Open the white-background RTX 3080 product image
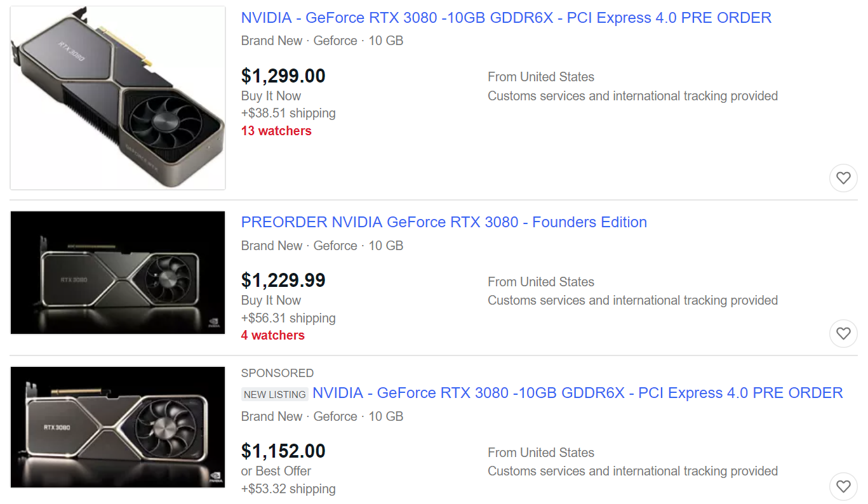Image resolution: width=868 pixels, height=504 pixels. click(x=118, y=98)
